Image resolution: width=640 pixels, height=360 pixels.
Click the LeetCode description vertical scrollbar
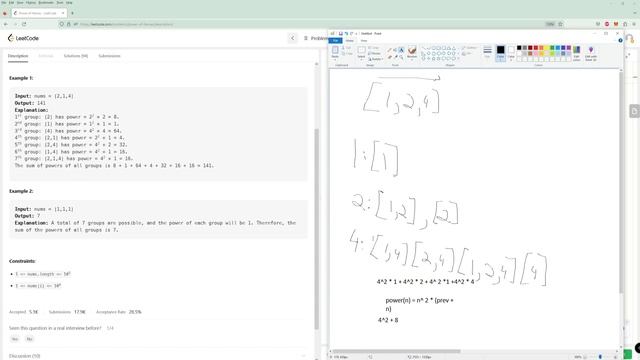point(316,229)
